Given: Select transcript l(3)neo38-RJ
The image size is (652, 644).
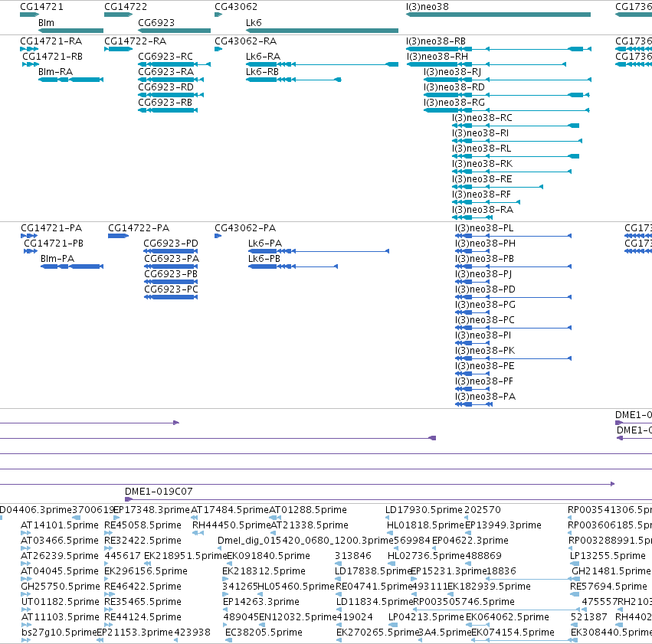Looking at the screenshot, I should coord(452,72).
